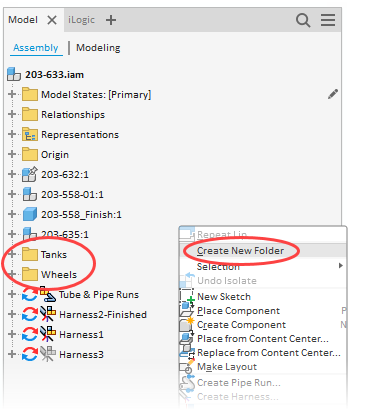Click the Tube & Pipe Runs update icon
The width and height of the screenshot is (367, 410).
[30, 295]
